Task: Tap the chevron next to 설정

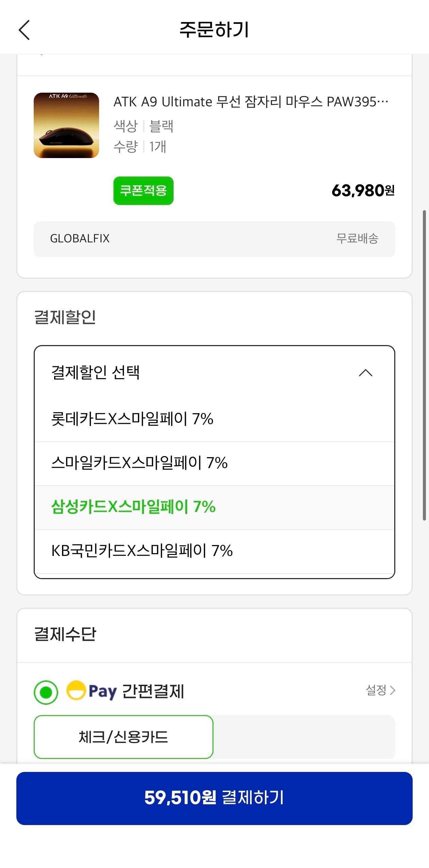Action: tap(393, 690)
